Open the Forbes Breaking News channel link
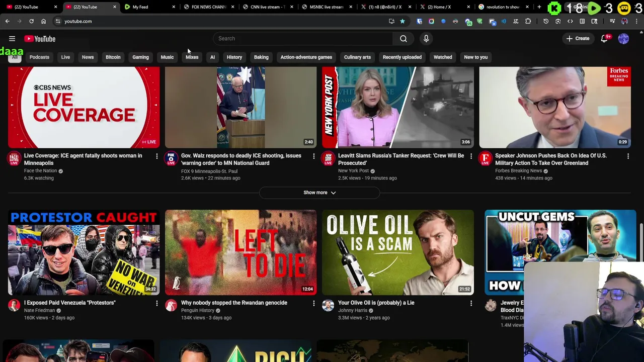 tap(518, 170)
